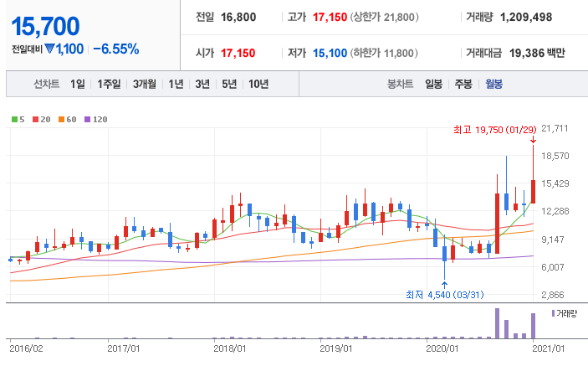Image resolution: width=588 pixels, height=366 pixels.
Task: Select the 10년 line chart range
Action: pyautogui.click(x=258, y=84)
